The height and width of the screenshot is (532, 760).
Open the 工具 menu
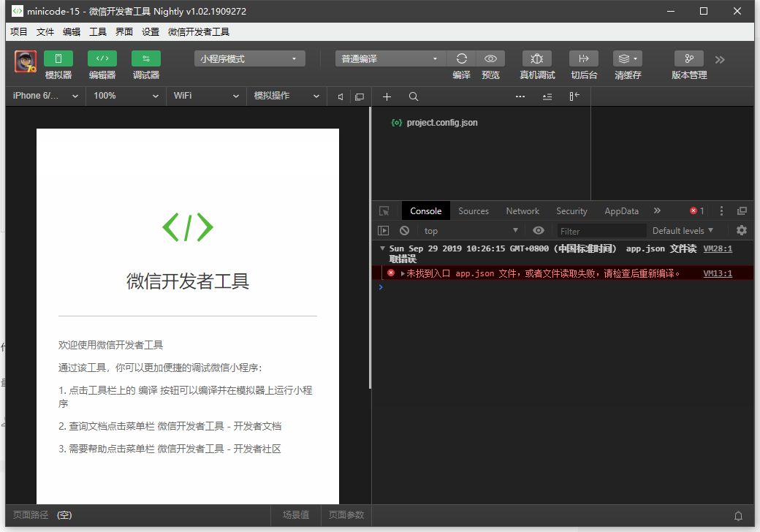coord(97,32)
